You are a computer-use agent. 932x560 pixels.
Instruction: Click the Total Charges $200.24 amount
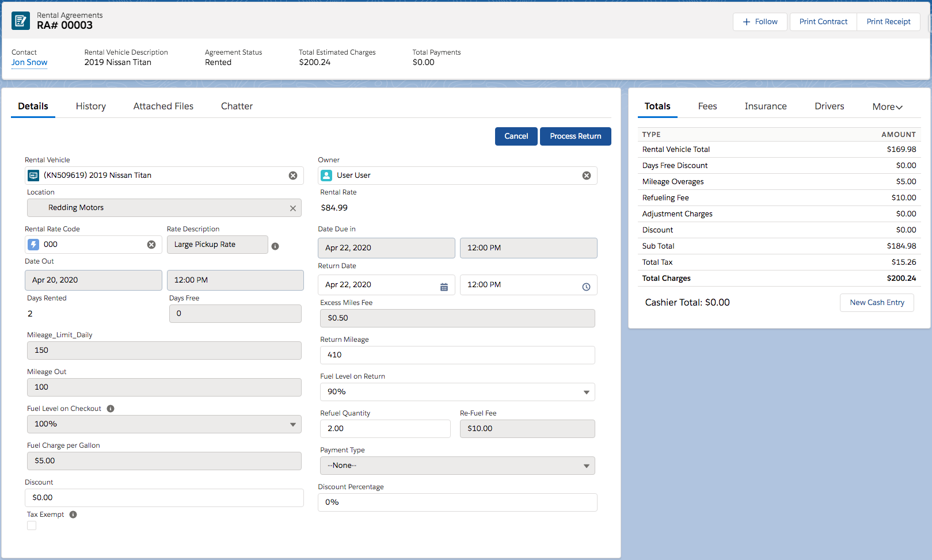[901, 278]
